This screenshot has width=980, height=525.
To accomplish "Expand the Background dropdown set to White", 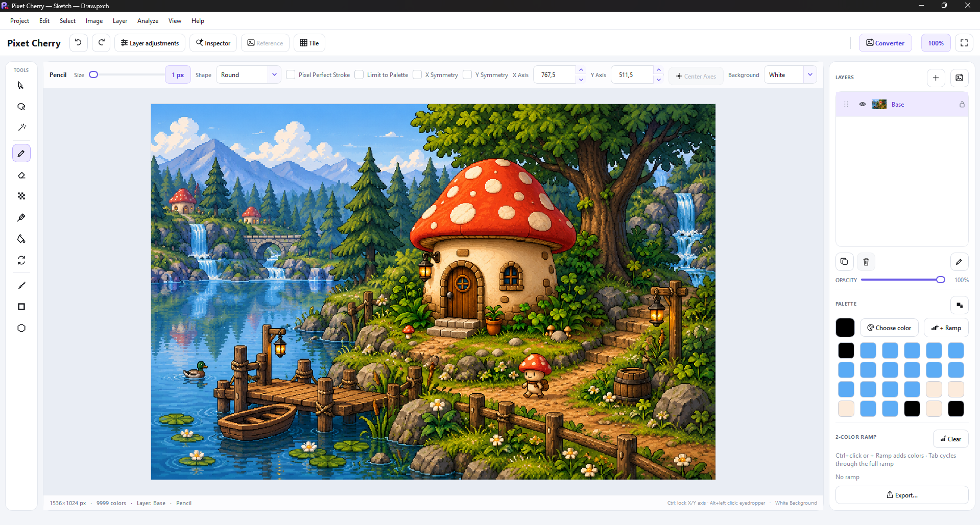I will coord(790,74).
